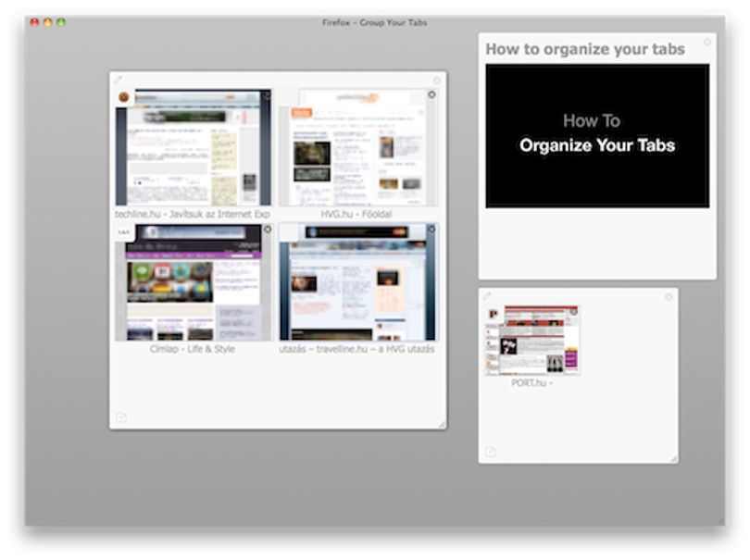Viewport: 750px width, 560px height.
Task: Close the techline.hu tab thumbnail
Action: tap(268, 94)
